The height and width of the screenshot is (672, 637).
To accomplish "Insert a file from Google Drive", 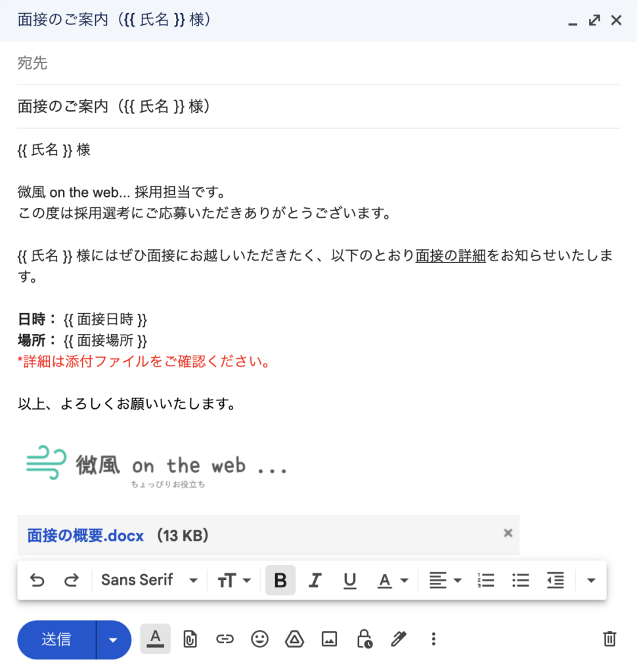I will (294, 639).
